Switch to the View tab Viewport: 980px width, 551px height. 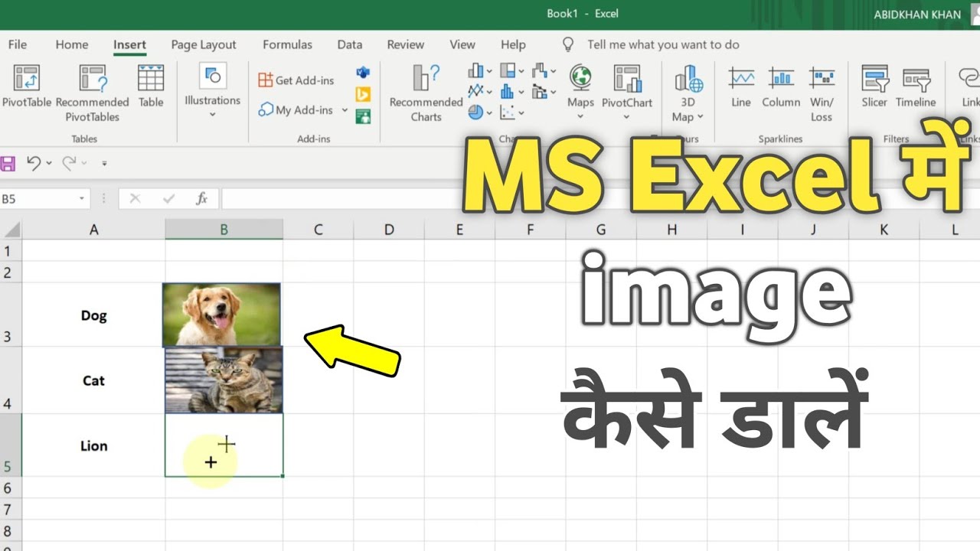click(462, 44)
